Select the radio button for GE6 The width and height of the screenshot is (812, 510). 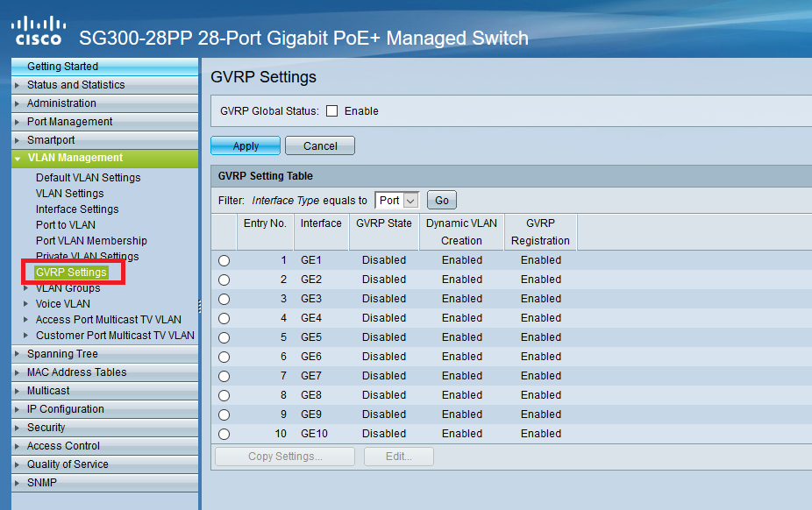[224, 357]
